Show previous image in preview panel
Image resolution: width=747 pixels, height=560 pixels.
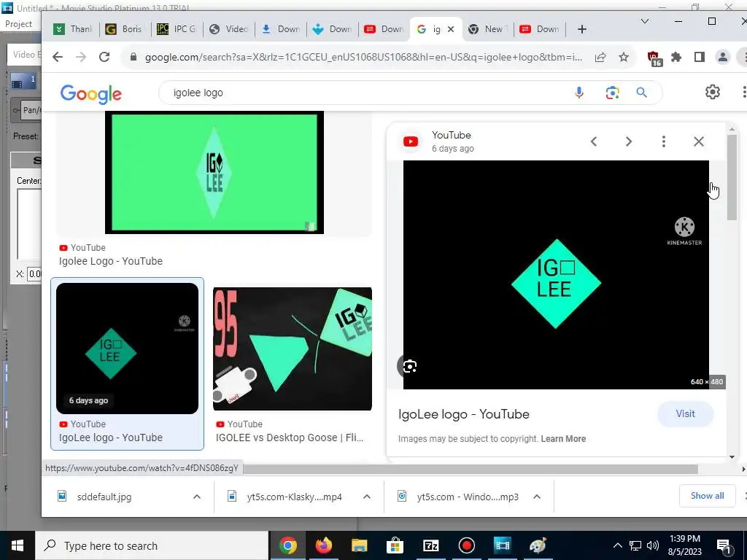pyautogui.click(x=594, y=141)
